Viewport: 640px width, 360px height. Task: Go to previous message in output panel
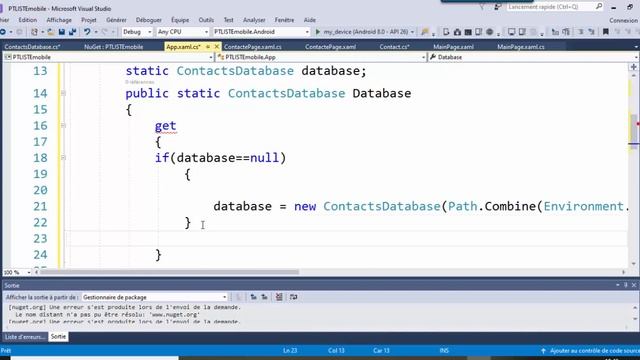253,297
